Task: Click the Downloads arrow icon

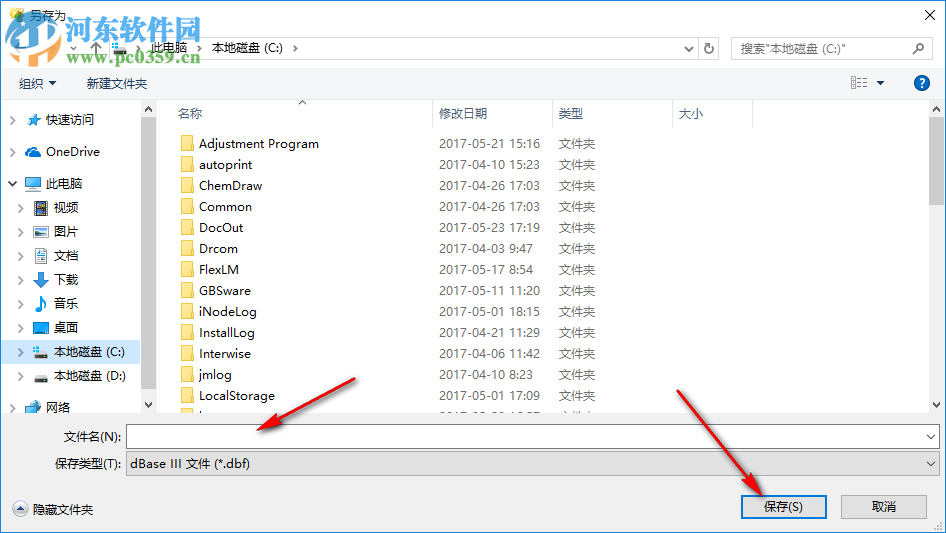Action: point(40,279)
